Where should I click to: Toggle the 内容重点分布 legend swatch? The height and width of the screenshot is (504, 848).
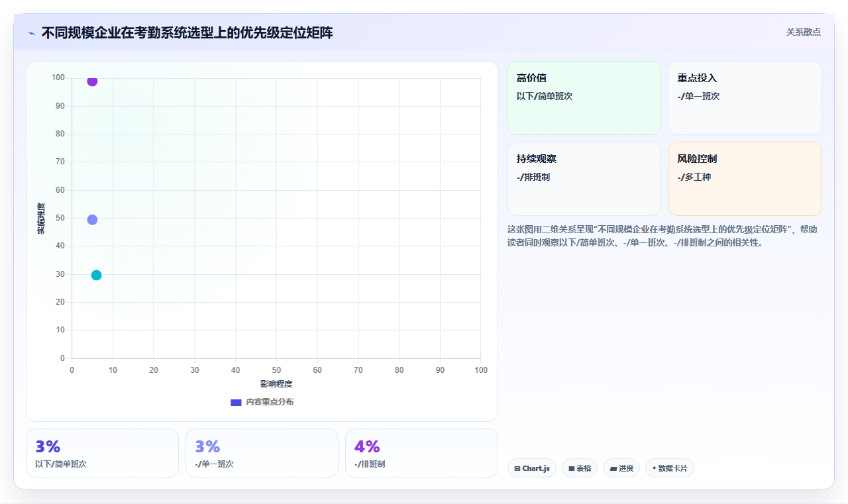pos(236,402)
